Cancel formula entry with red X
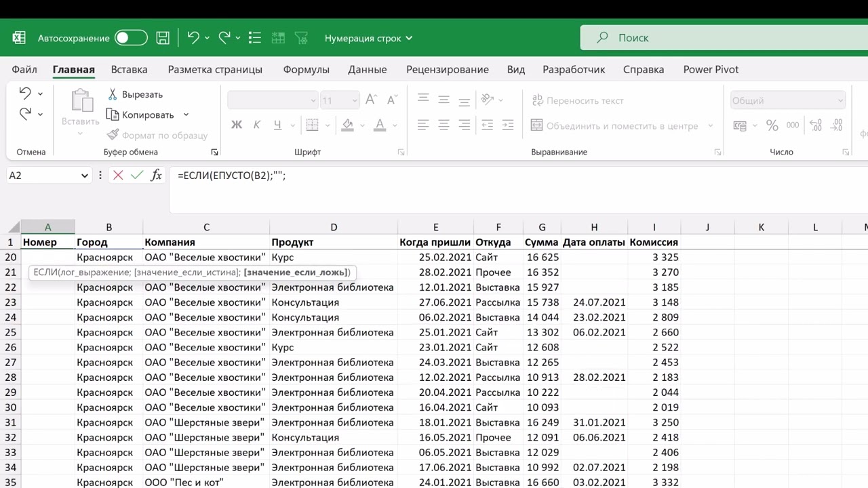The width and height of the screenshot is (868, 488). click(x=118, y=176)
